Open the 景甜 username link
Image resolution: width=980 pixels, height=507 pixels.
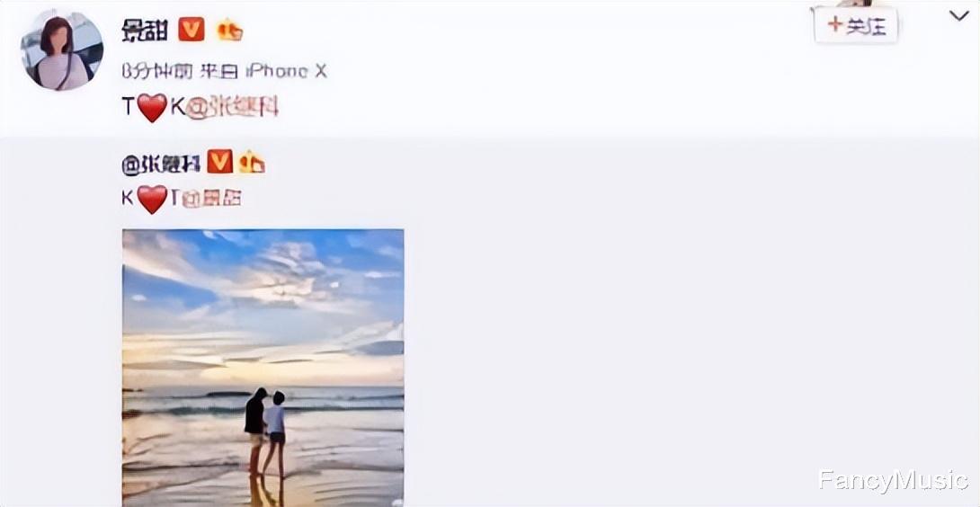(x=145, y=30)
